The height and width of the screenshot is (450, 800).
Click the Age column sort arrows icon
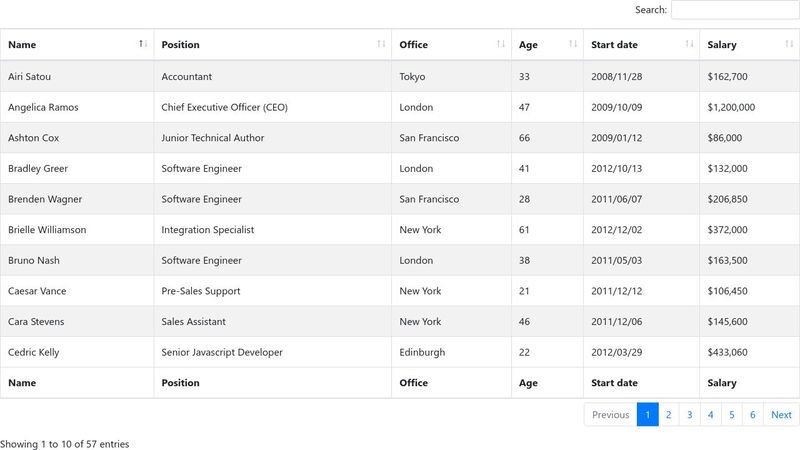click(x=573, y=44)
